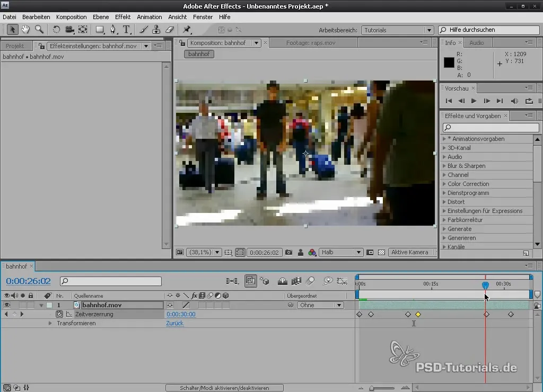Image resolution: width=543 pixels, height=392 pixels.
Task: Select the Hand tool
Action: click(x=25, y=30)
